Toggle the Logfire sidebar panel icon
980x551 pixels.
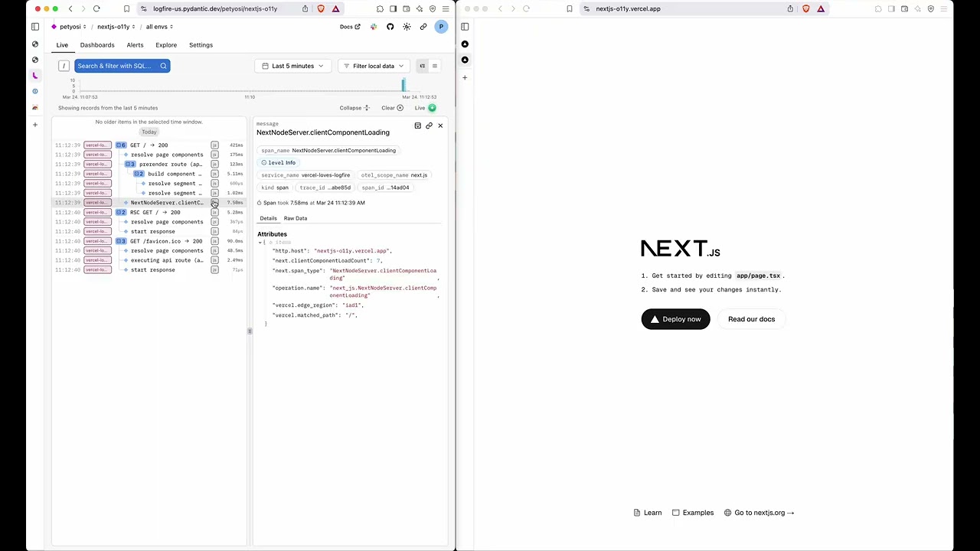[35, 27]
